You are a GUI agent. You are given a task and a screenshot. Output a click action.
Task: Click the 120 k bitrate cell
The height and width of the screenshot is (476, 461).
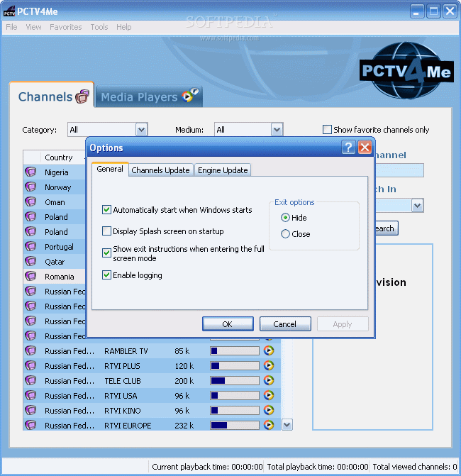pyautogui.click(x=184, y=366)
